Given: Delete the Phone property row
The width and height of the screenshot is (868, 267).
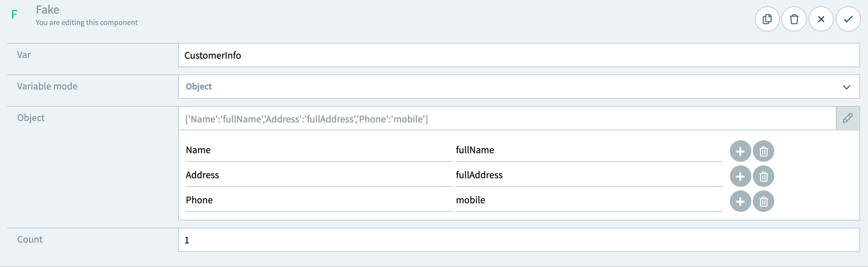Looking at the screenshot, I should [764, 201].
